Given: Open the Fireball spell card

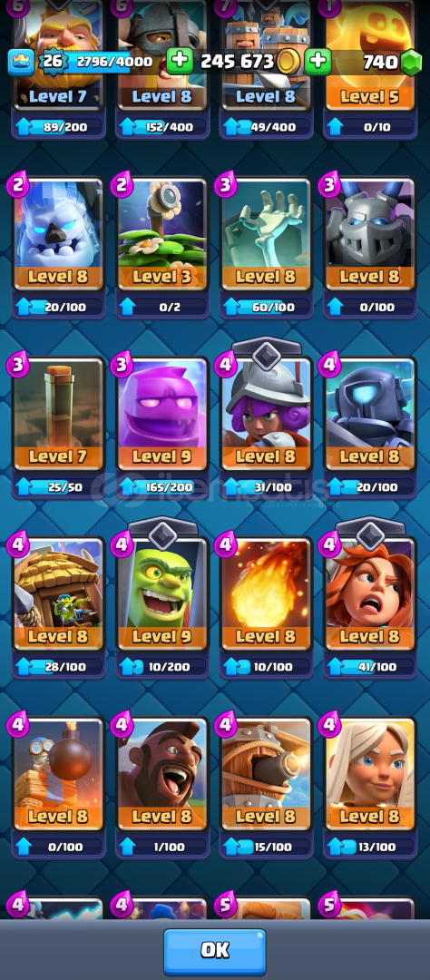Looking at the screenshot, I should pyautogui.click(x=266, y=594).
